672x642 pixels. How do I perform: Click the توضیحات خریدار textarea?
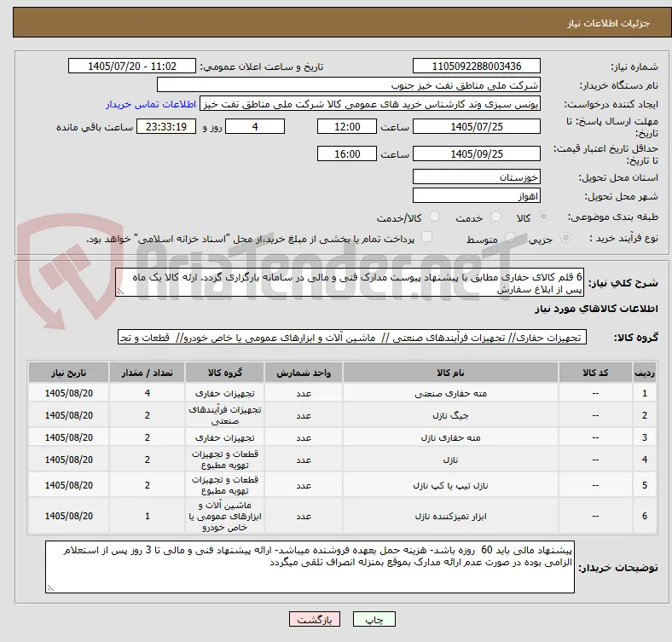[310, 567]
